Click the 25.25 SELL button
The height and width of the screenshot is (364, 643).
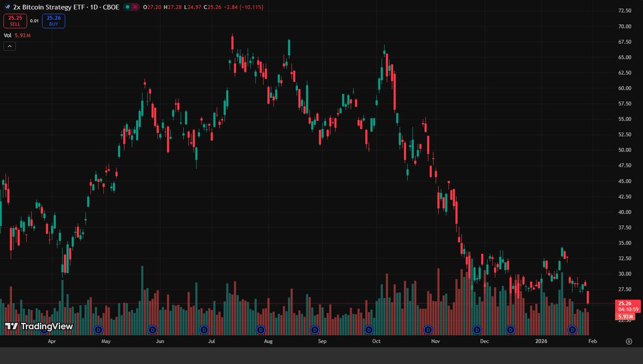(14, 21)
